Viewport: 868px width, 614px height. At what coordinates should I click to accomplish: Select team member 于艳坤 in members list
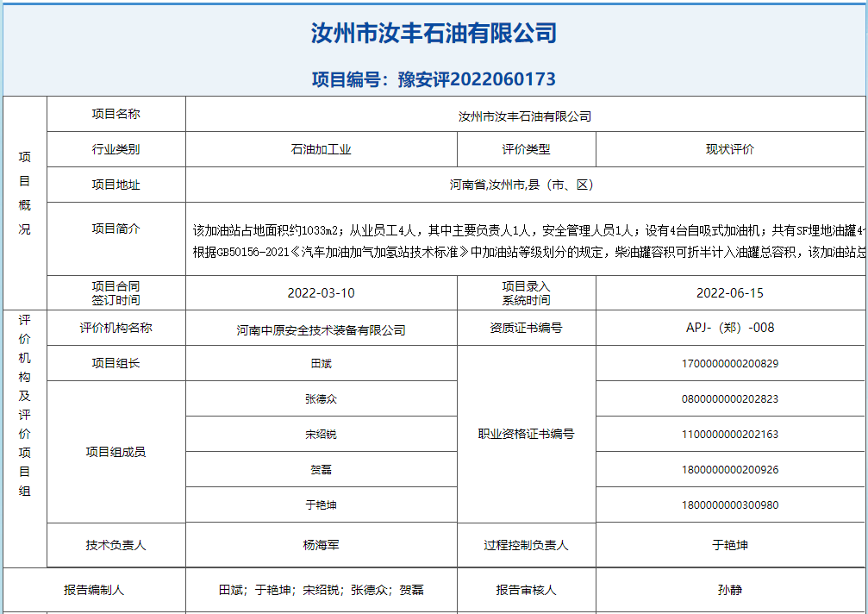click(321, 505)
